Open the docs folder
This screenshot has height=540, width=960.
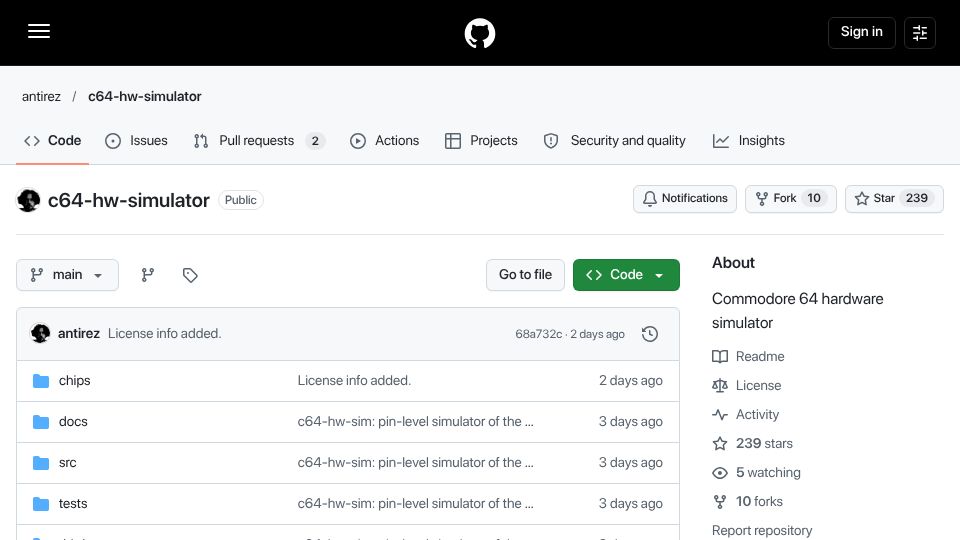click(x=73, y=422)
